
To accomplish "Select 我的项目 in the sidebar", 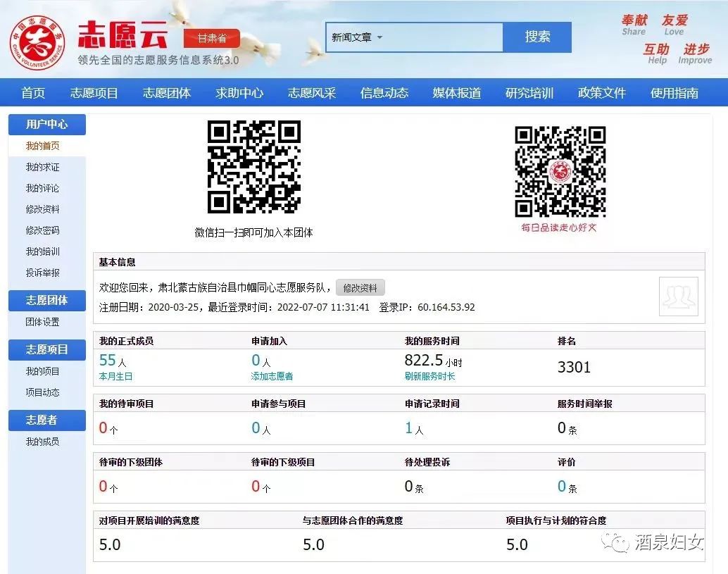I will (43, 371).
